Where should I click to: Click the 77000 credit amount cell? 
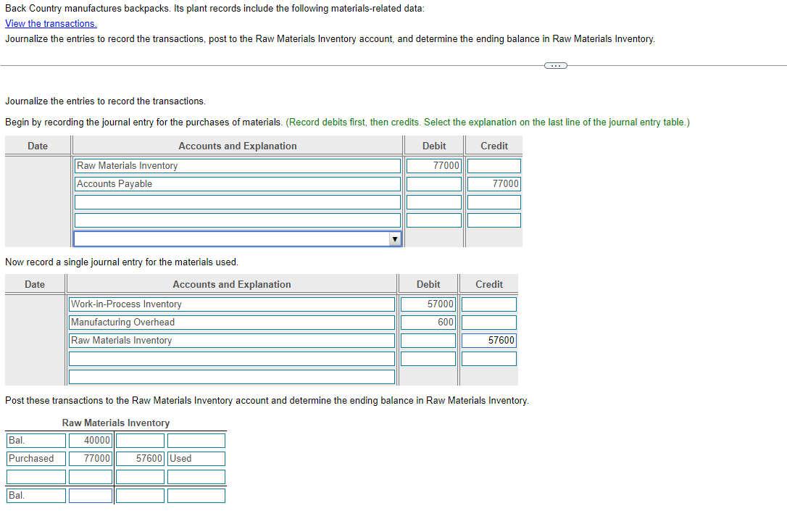(494, 183)
